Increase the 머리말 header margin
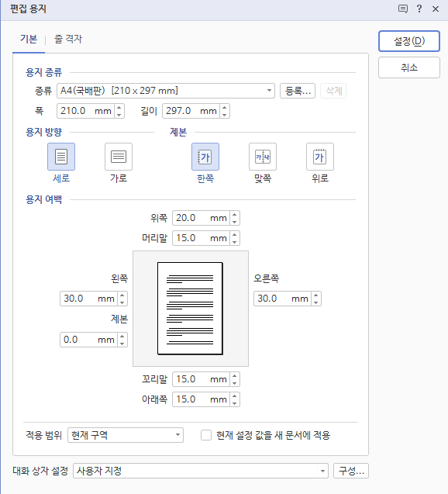 pyautogui.click(x=235, y=235)
